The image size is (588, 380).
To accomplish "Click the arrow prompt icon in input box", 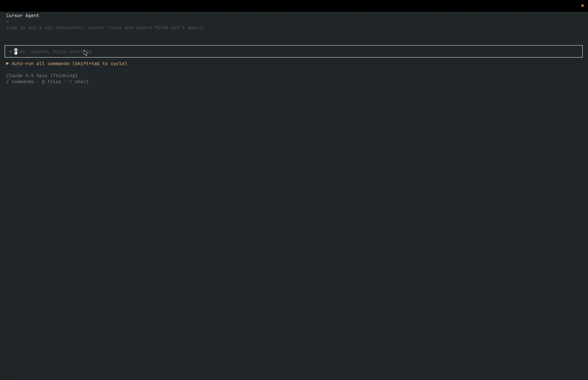I will [9, 51].
